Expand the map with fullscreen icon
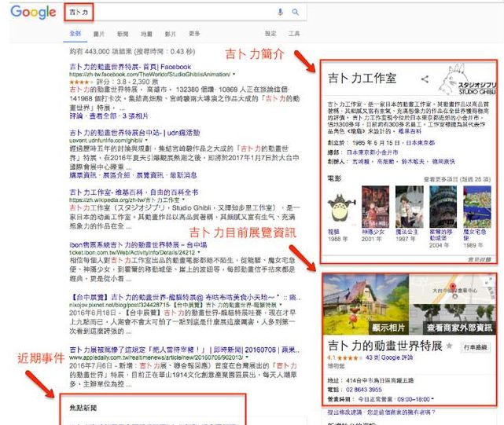The height and width of the screenshot is (425, 504). tap(488, 280)
